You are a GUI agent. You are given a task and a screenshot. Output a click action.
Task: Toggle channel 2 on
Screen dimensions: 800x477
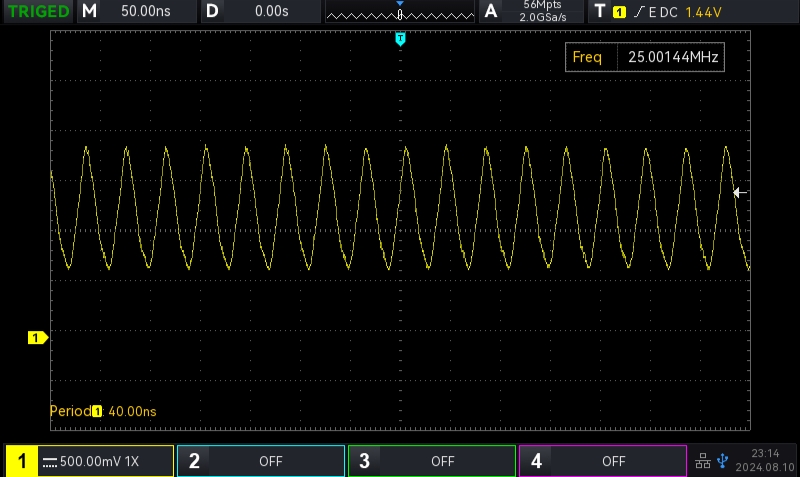pos(261,461)
